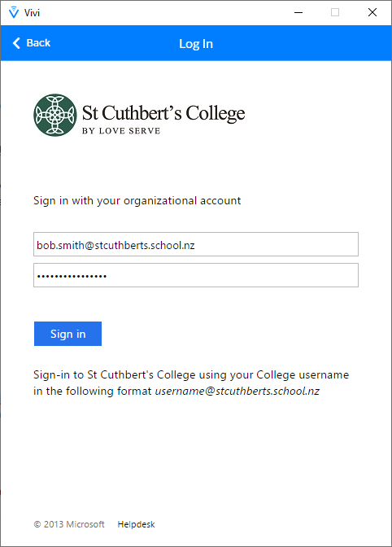Click the italic username@stcuthberts.school.nz example
The width and height of the screenshot is (392, 547).
pos(237,391)
